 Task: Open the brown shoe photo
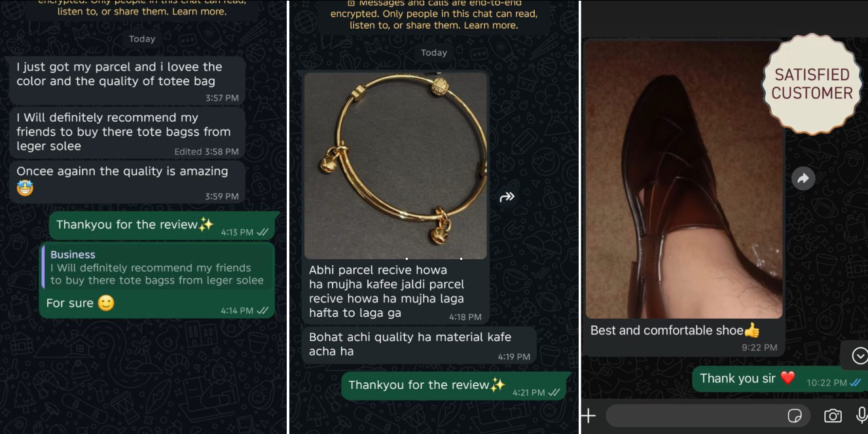pos(684,180)
